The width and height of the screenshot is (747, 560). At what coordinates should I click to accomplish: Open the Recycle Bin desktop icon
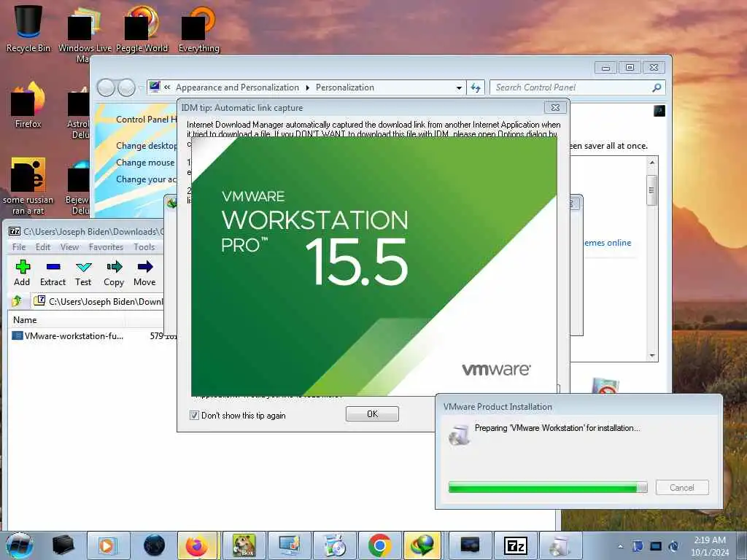28,28
